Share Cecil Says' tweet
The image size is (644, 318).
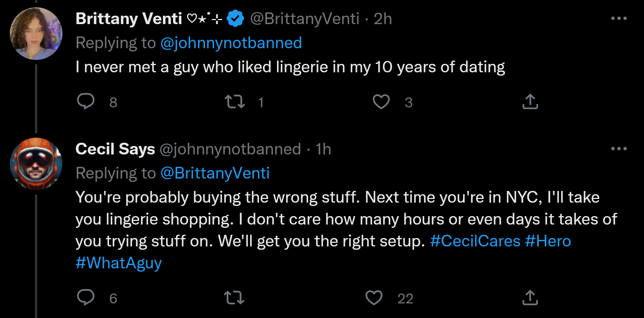point(530,298)
